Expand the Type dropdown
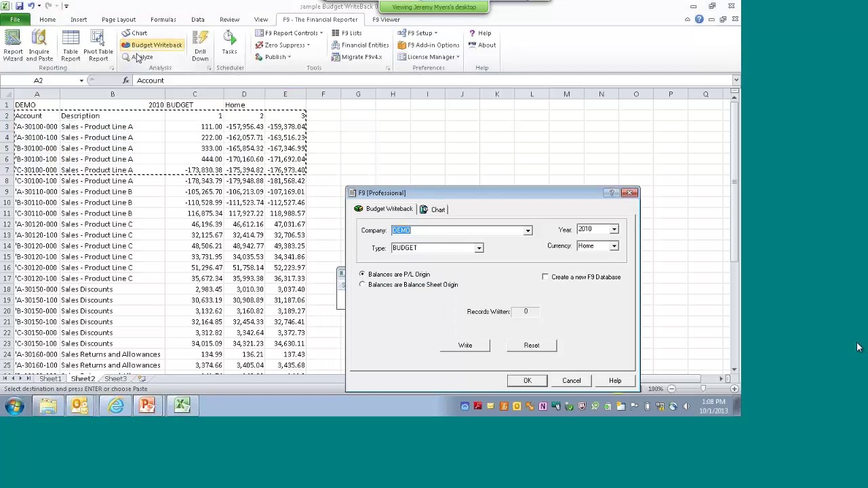This screenshot has height=488, width=868. pos(479,248)
